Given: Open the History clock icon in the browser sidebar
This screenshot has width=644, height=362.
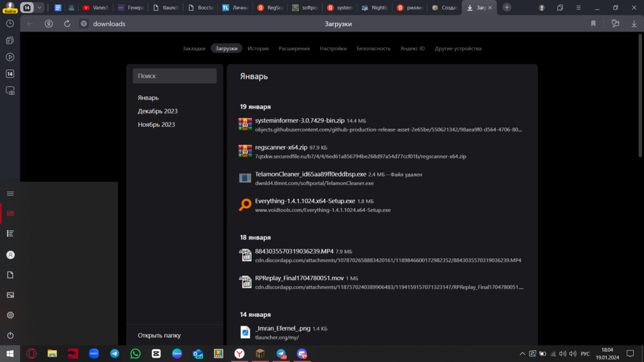Looking at the screenshot, I should coord(10,24).
